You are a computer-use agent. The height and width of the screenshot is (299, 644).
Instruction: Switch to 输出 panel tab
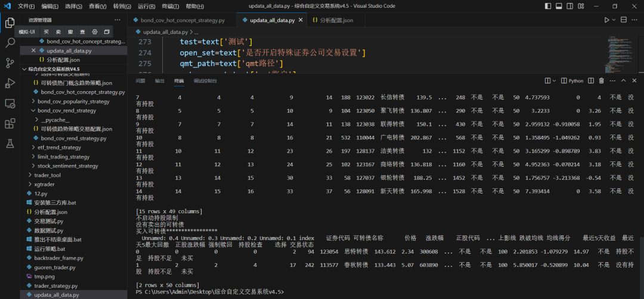[x=160, y=81]
